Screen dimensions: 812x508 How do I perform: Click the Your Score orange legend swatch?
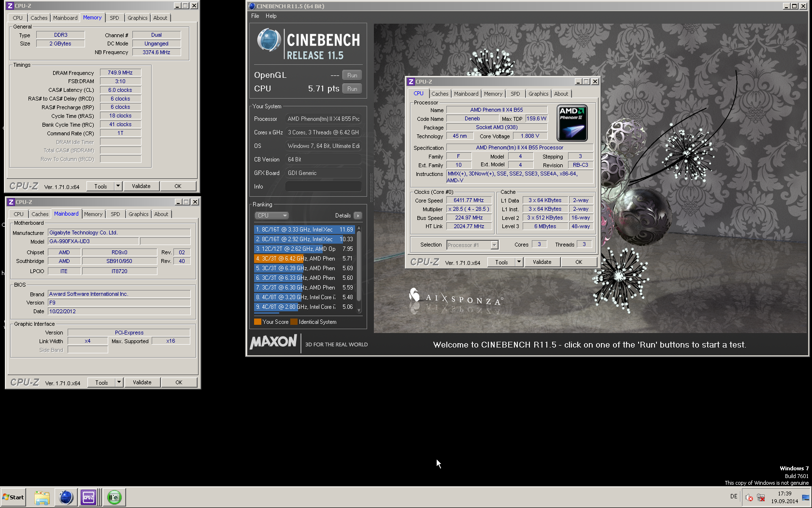(257, 322)
